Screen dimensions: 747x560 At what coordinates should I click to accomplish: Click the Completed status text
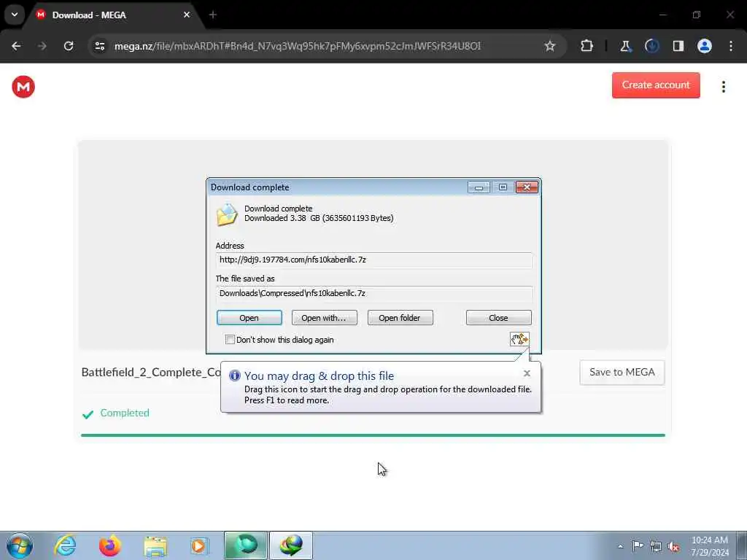pos(125,413)
